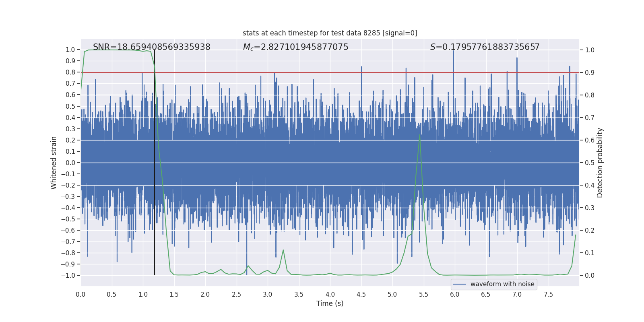Click the 0.0 tick on time axis
Viewport: 644px width, 322px height.
click(x=80, y=294)
